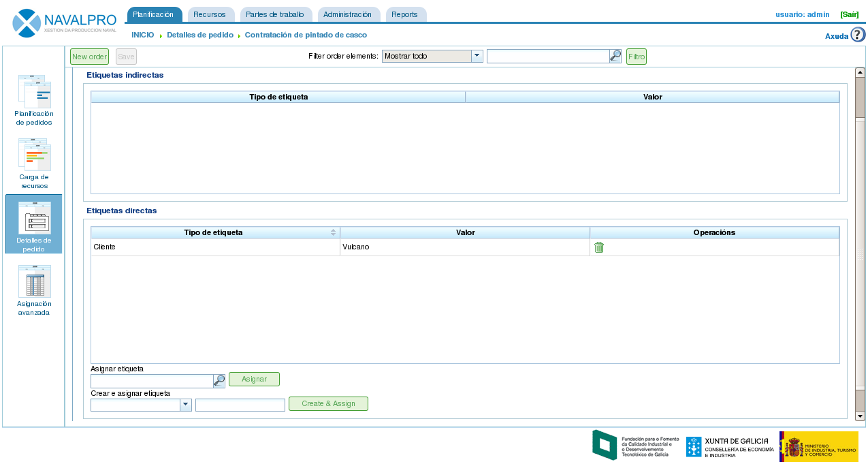This screenshot has width=868, height=464.
Task: Click the Axuda help question mark icon
Action: (858, 35)
